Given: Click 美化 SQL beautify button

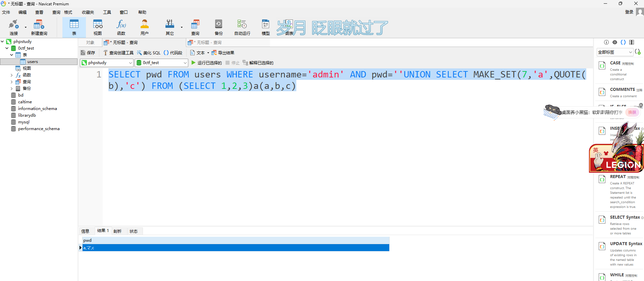Looking at the screenshot, I should tap(149, 53).
